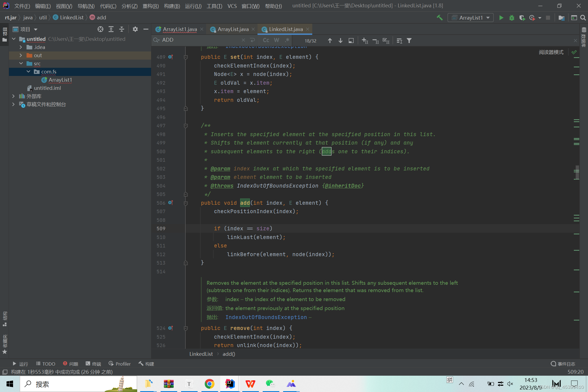Open the search results filter icon
The width and height of the screenshot is (588, 392).
(x=409, y=41)
